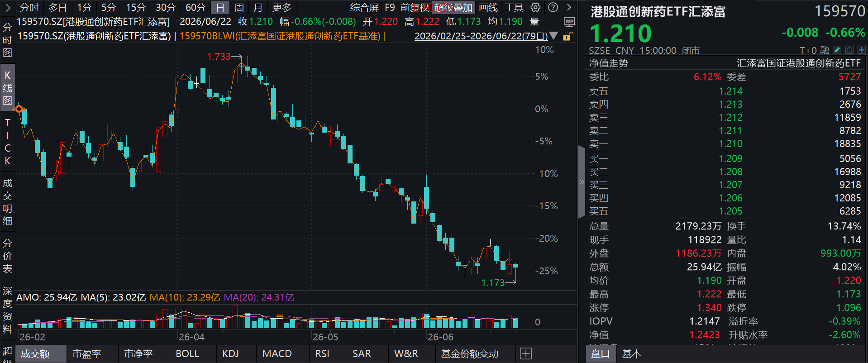Switch to 多日 period
The width and height of the screenshot is (868, 363).
tap(57, 7)
